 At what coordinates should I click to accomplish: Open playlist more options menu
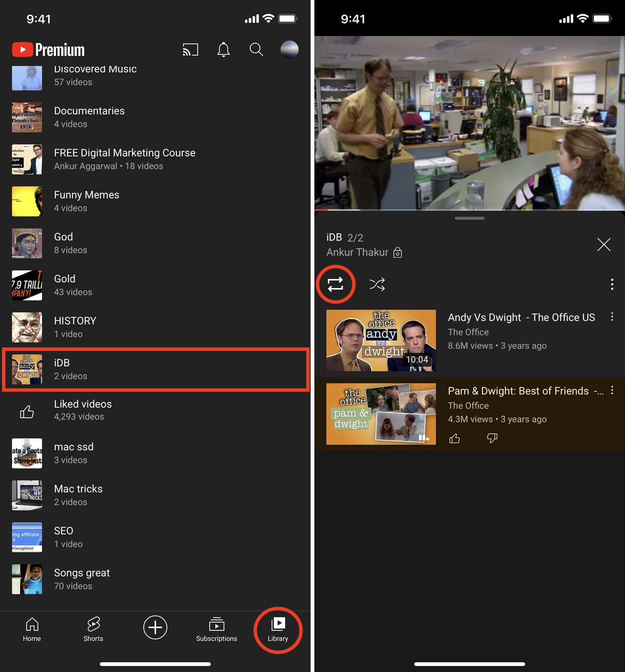612,284
